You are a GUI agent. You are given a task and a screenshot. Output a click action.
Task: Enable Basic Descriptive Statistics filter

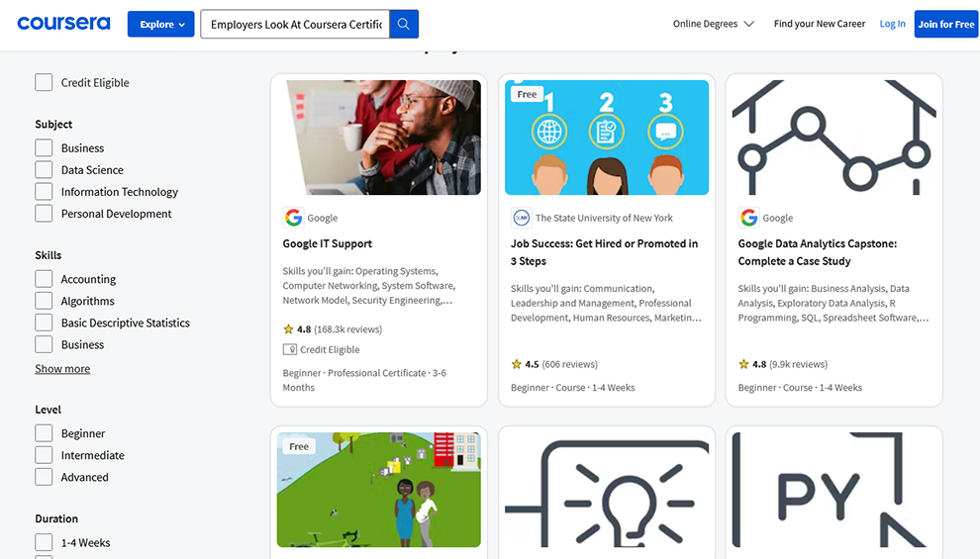[44, 323]
